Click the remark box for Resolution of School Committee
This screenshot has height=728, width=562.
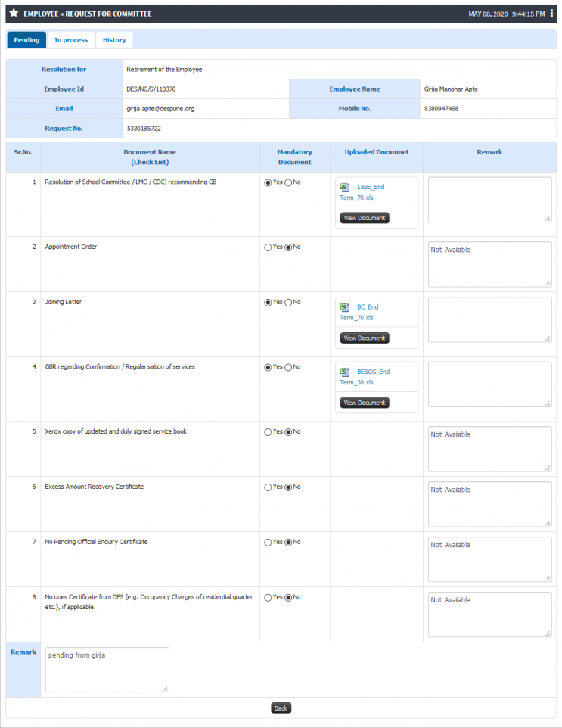click(x=489, y=200)
